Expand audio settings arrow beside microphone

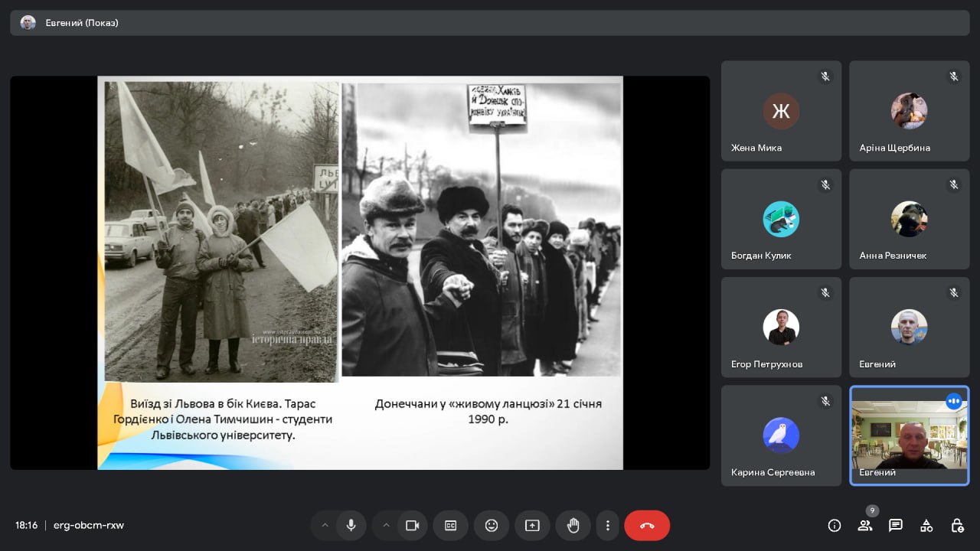(x=325, y=525)
